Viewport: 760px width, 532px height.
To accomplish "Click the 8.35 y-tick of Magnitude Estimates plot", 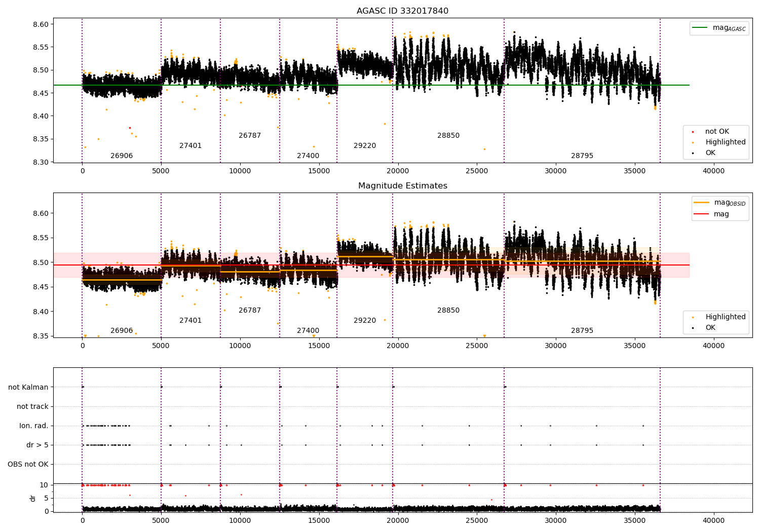I will pos(41,336).
